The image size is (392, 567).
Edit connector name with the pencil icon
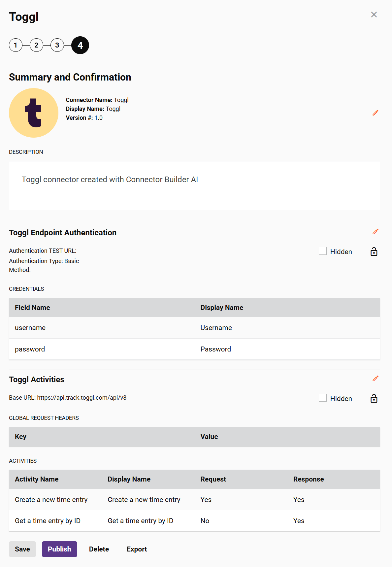[x=375, y=113]
